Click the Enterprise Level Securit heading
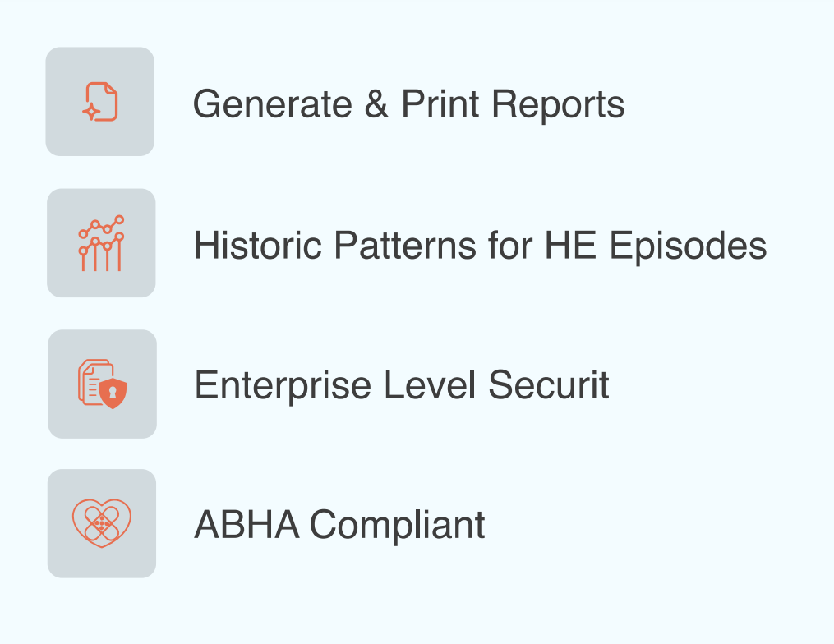 coord(401,384)
